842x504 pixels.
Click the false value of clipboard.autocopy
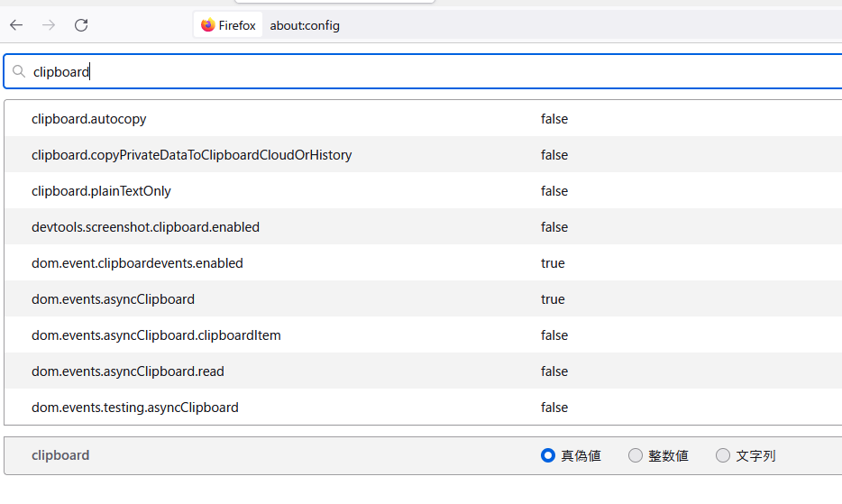tap(554, 119)
